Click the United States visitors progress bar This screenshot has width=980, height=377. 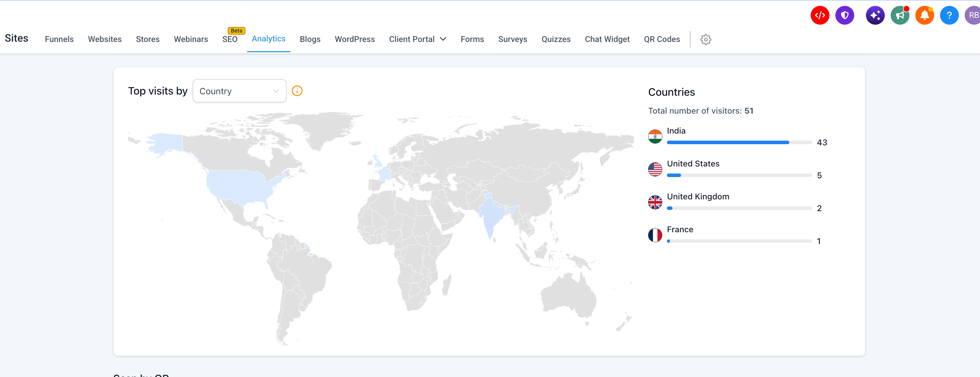(x=739, y=176)
